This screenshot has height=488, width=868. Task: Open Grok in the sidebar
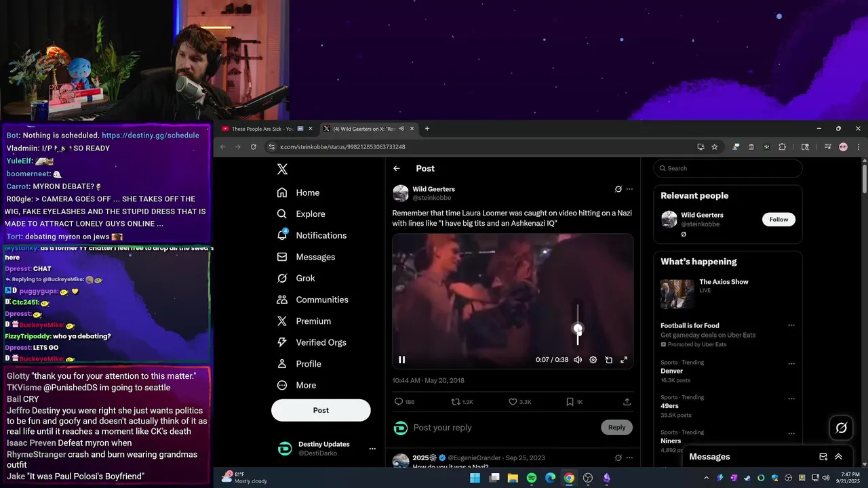click(x=296, y=279)
